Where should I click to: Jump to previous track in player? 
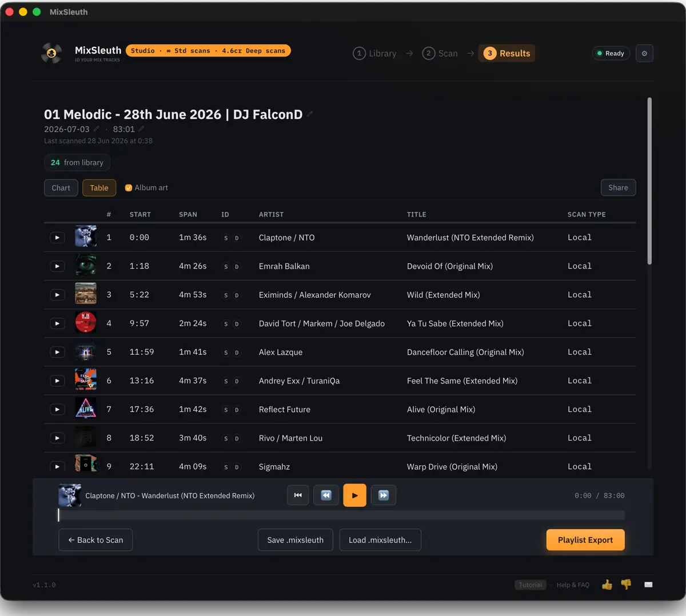click(x=326, y=495)
